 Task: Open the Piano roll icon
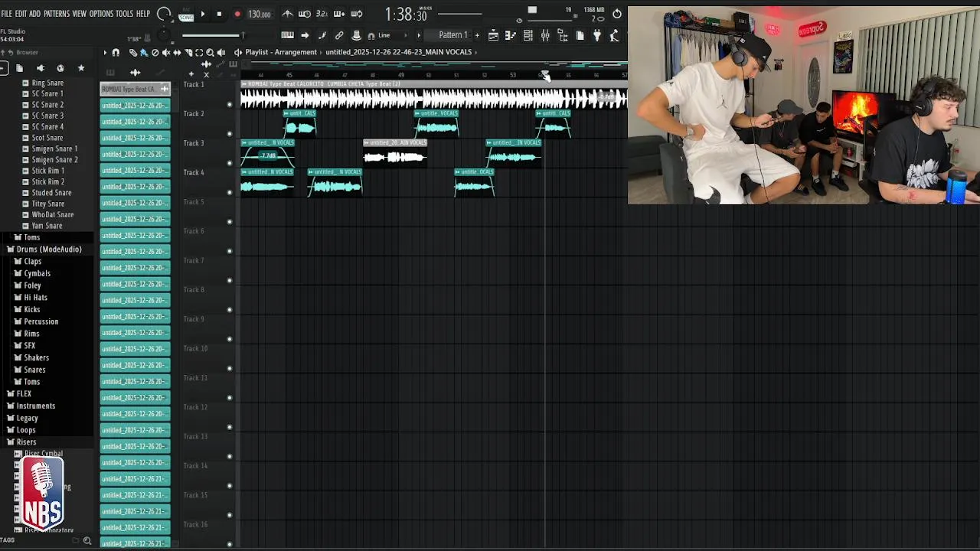[510, 35]
